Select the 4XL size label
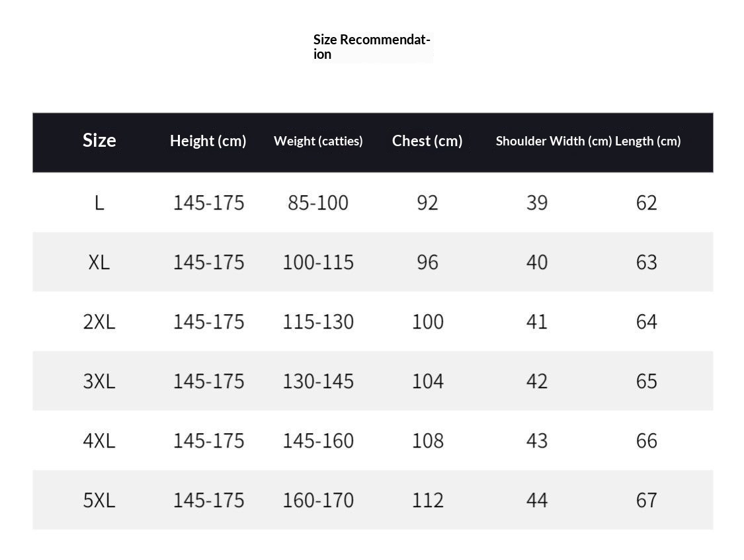Image resolution: width=744 pixels, height=560 pixels. pos(99,440)
